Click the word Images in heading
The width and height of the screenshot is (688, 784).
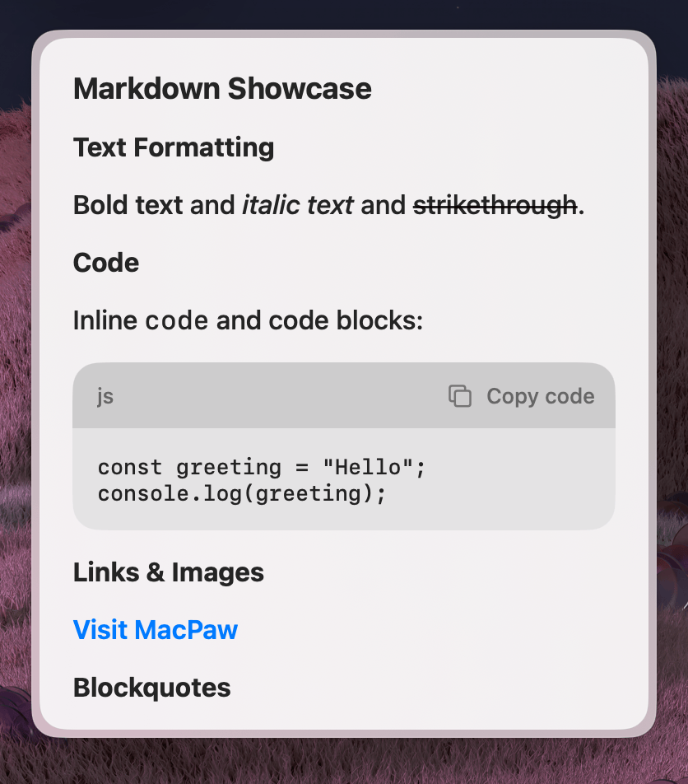pyautogui.click(x=218, y=572)
